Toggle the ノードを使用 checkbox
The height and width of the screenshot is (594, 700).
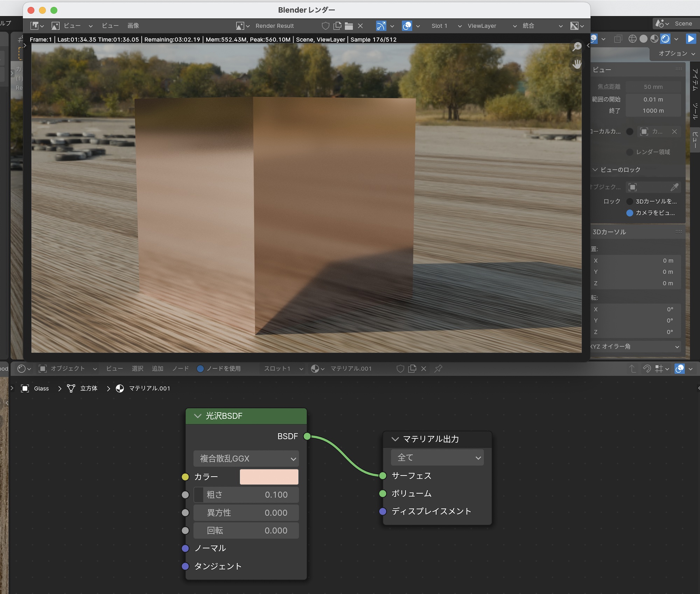[x=201, y=369]
